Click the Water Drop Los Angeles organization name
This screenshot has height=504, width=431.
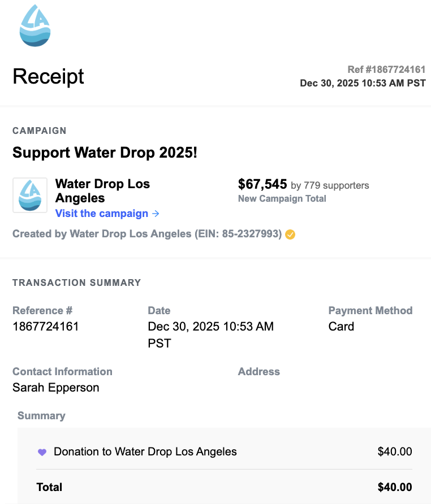pos(102,191)
